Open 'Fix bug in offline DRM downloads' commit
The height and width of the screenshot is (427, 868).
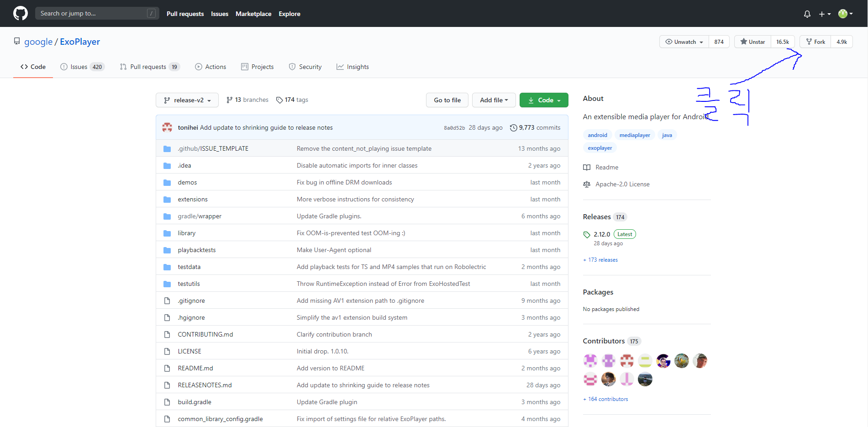pos(344,183)
